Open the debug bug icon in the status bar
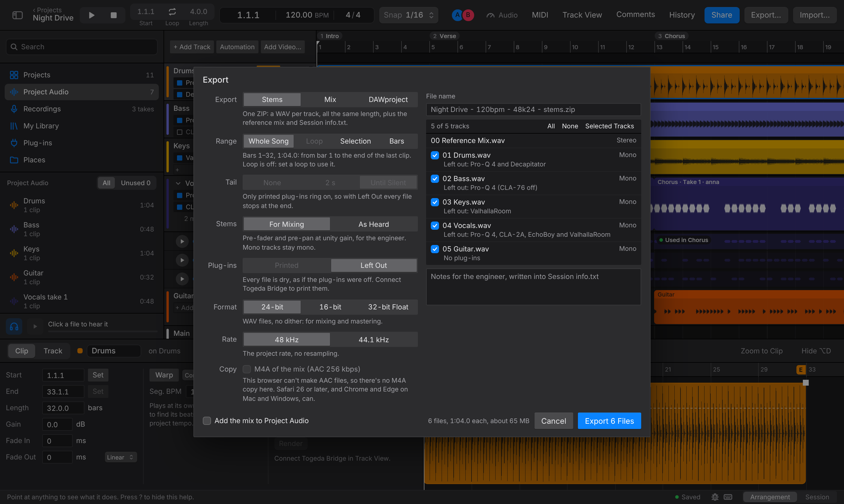The width and height of the screenshot is (844, 504). point(715,497)
